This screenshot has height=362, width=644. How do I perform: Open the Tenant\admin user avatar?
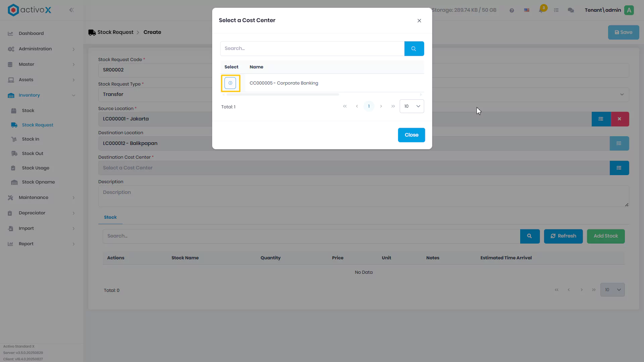629,10
